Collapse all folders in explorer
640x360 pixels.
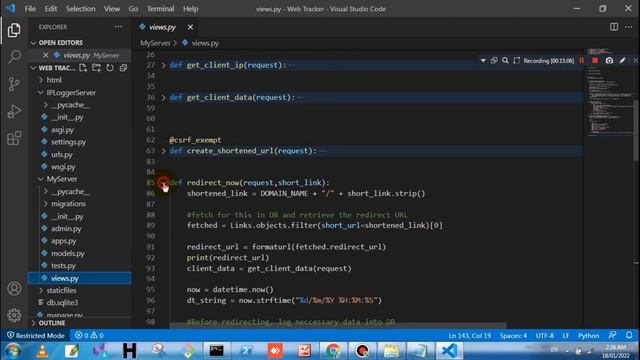tap(123, 68)
